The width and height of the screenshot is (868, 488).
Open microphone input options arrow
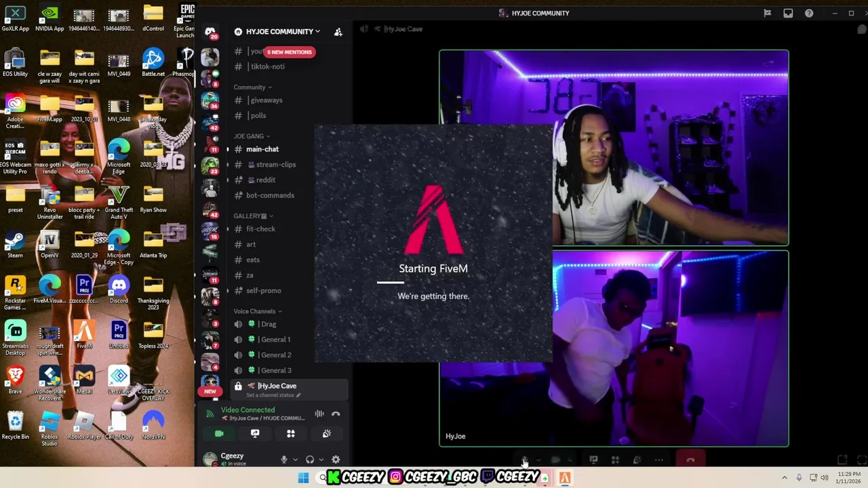point(295,460)
